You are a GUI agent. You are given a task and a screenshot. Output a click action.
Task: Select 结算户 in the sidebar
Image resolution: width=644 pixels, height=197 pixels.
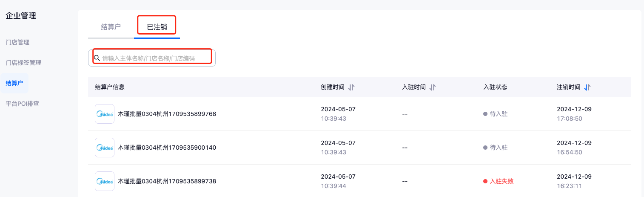click(14, 83)
